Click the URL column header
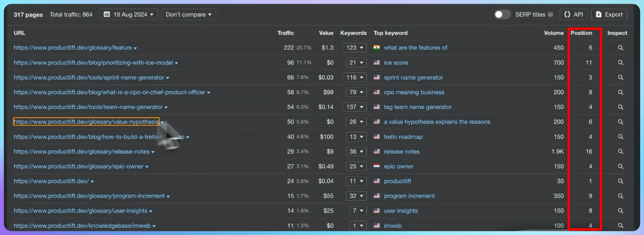This screenshot has height=235, width=644. tap(19, 33)
